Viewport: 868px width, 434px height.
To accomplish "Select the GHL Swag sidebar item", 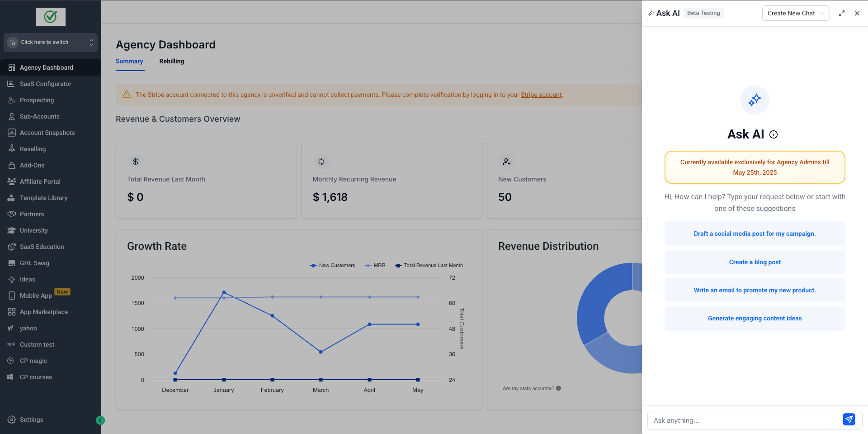I will tap(34, 263).
